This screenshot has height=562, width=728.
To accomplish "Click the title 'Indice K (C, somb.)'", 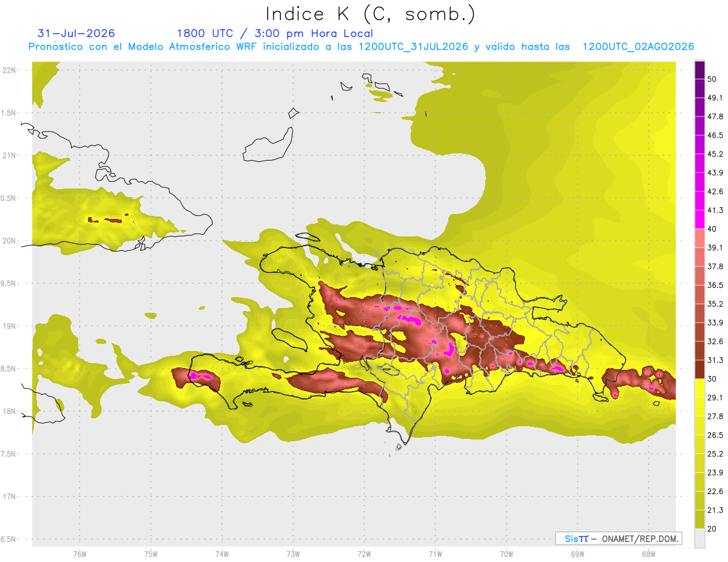I will click(371, 14).
